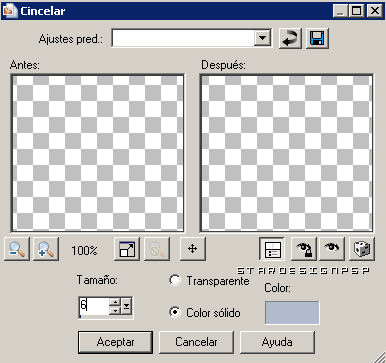Click the Aceptar button
The image size is (386, 363).
[115, 342]
